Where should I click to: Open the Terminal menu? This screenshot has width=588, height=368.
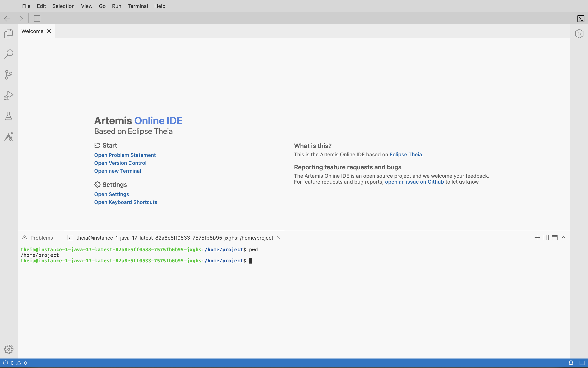pyautogui.click(x=138, y=6)
